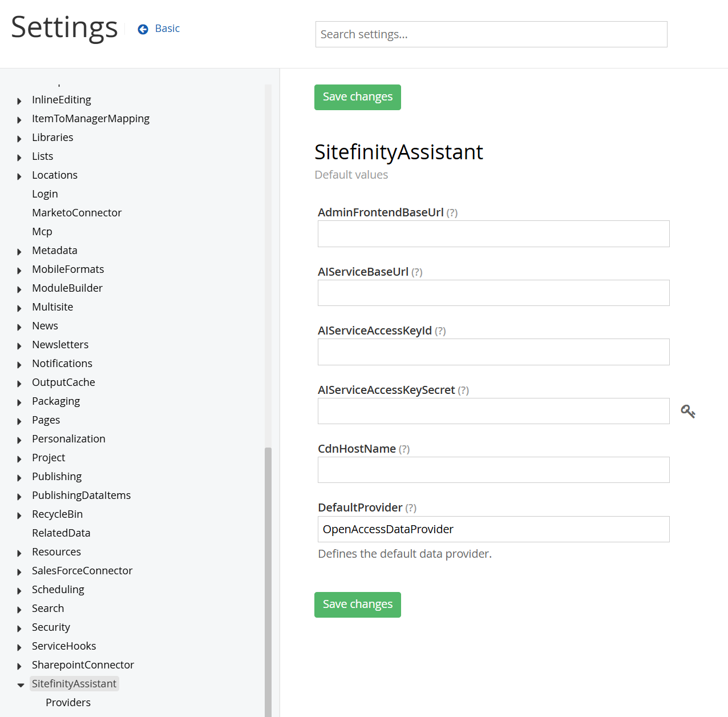Open the Mcp settings item
The image size is (728, 717).
tap(42, 232)
